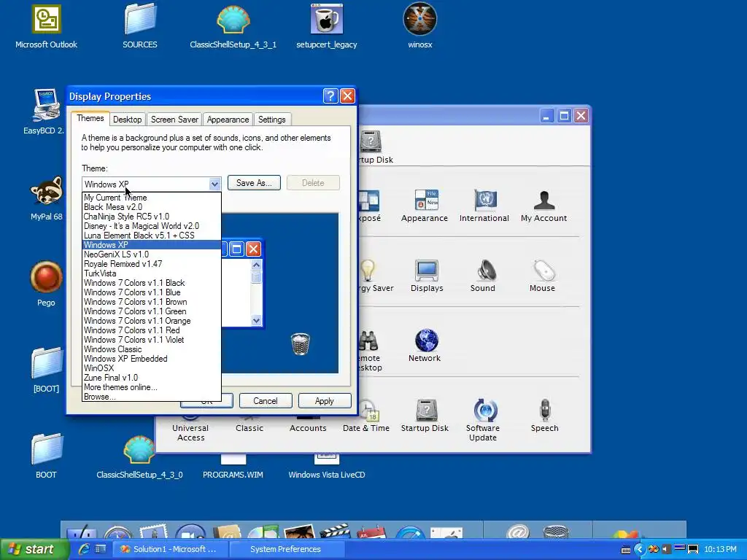
Task: Open My Account in System Preferences
Action: click(x=543, y=206)
